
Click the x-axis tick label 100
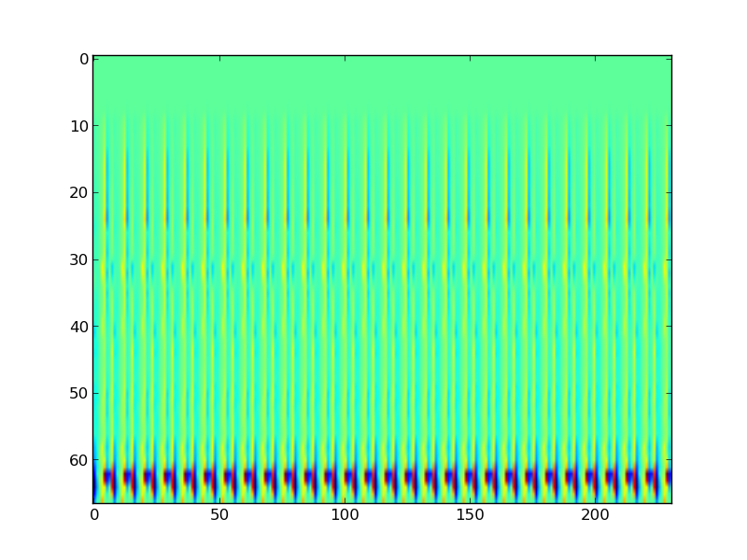pos(344,515)
